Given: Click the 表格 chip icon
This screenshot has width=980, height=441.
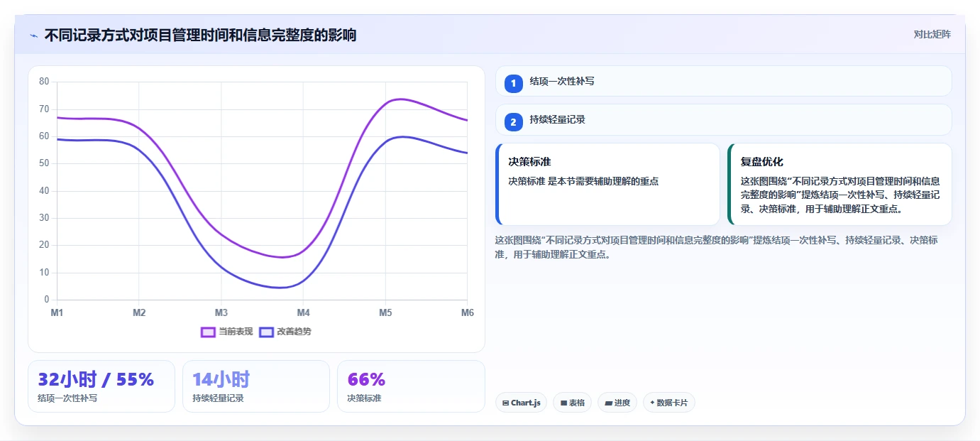Looking at the screenshot, I should pyautogui.click(x=563, y=403).
